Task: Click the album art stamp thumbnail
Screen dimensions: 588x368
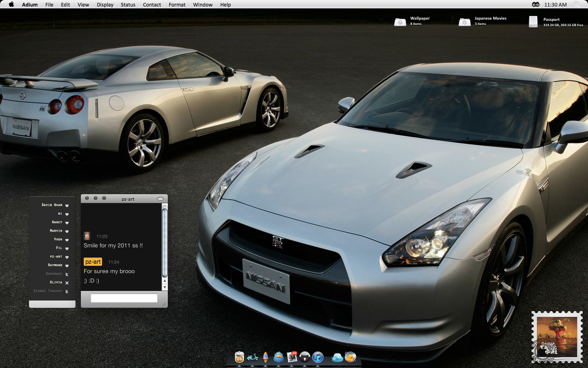Action: [557, 337]
